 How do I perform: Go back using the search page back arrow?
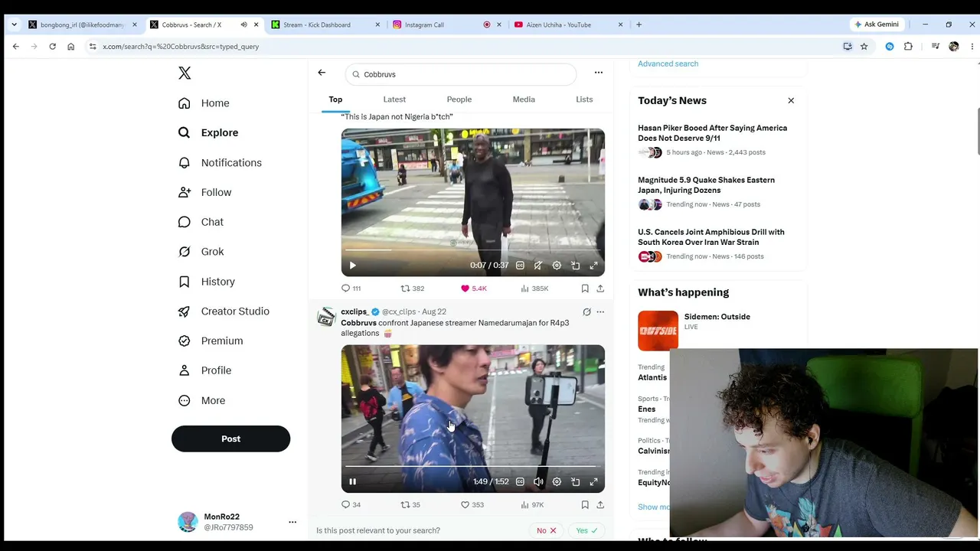click(x=322, y=73)
